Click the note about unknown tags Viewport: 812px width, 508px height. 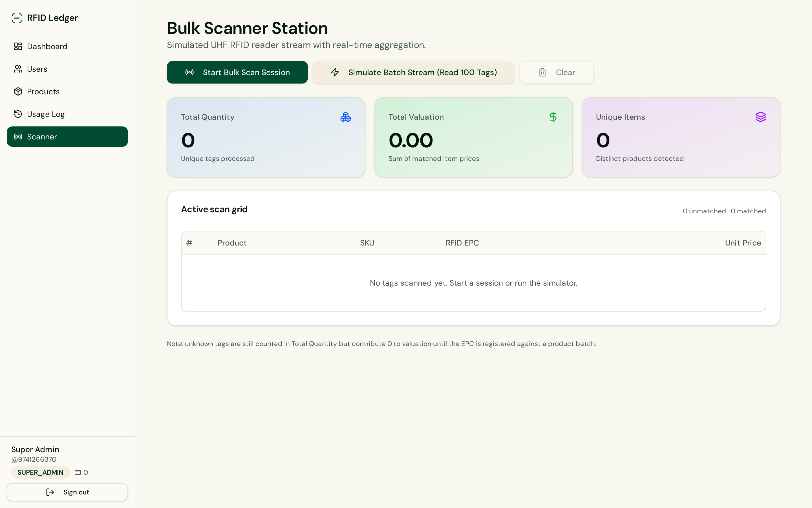[381, 344]
